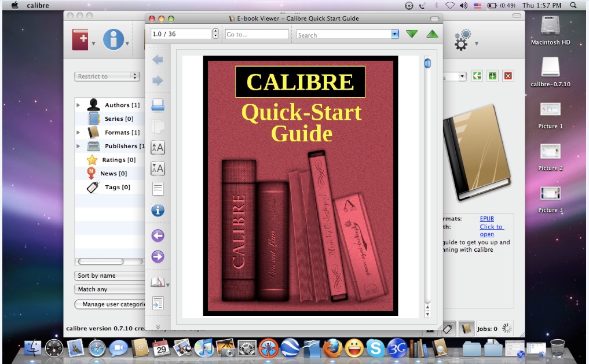Click the red Add books icon

(81, 39)
